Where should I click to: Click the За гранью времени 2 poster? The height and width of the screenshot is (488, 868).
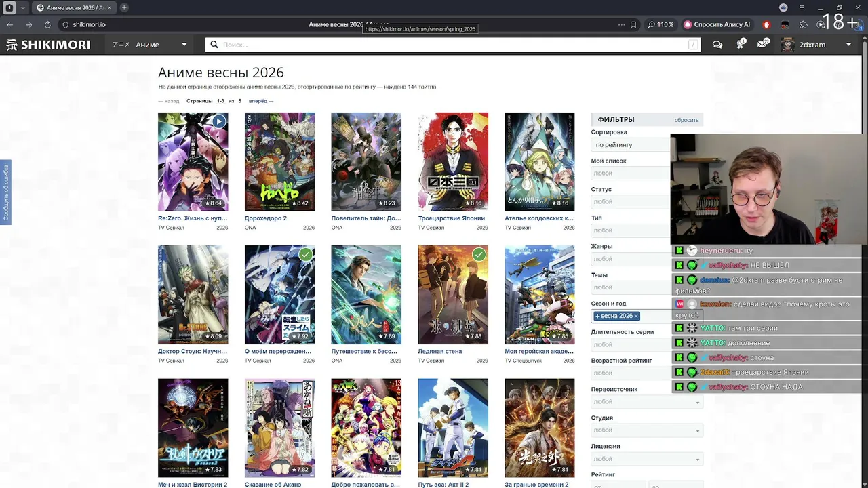[540, 428]
